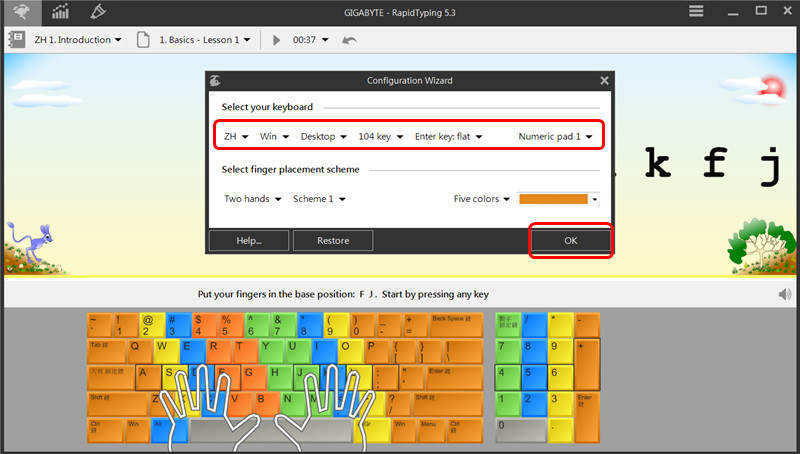Confirm the wizard with OK

coord(570,240)
